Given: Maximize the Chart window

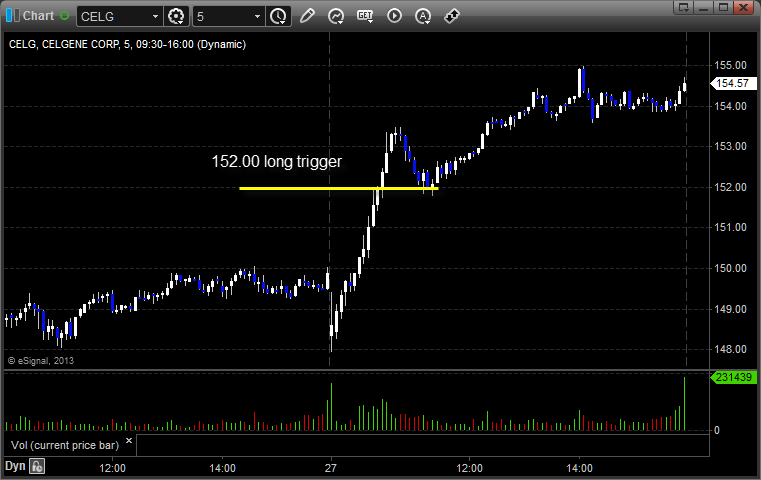Looking at the screenshot, I should (x=724, y=7).
